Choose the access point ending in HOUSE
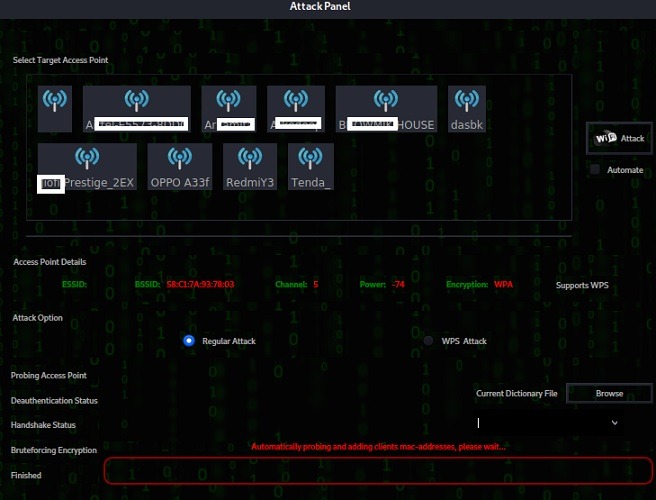The width and height of the screenshot is (656, 500). [386, 109]
